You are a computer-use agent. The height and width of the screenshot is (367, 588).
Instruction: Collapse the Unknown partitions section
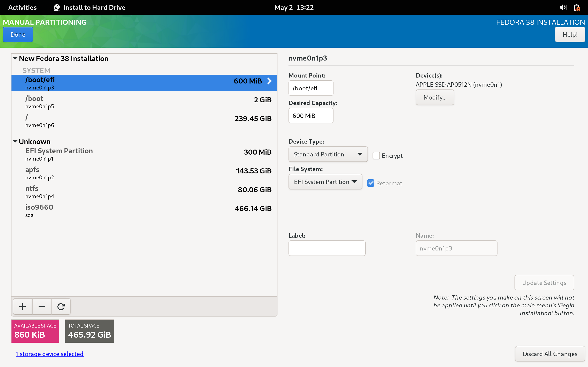(15, 141)
